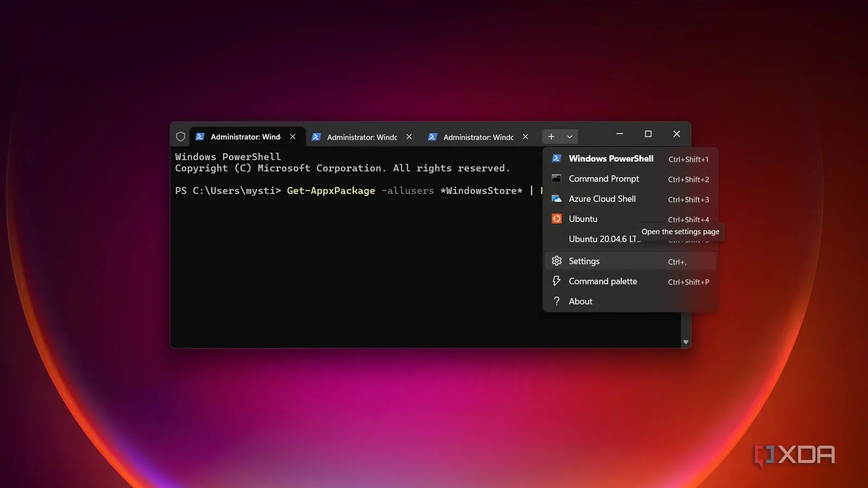Image resolution: width=868 pixels, height=488 pixels.
Task: Click the Ctrl+Shift+1 shortcut label
Action: click(688, 159)
